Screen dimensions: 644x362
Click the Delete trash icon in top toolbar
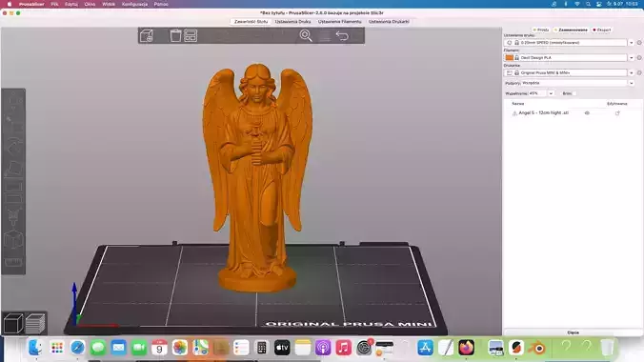(175, 36)
